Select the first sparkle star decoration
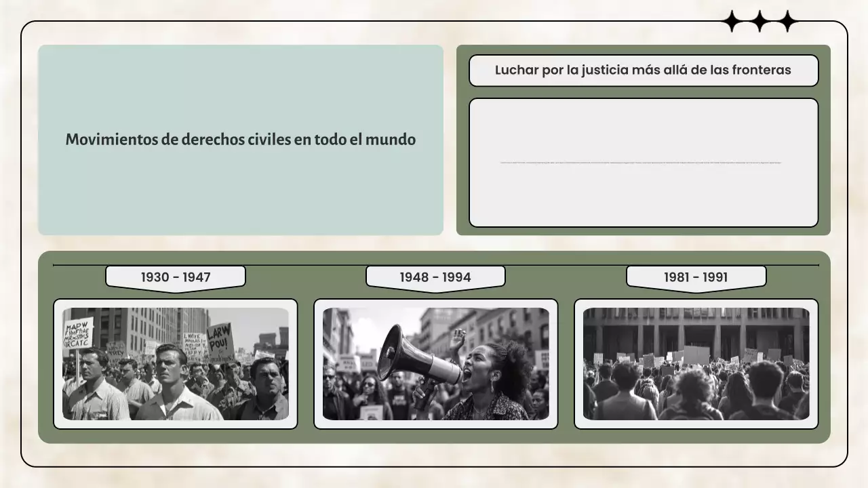 (x=732, y=21)
